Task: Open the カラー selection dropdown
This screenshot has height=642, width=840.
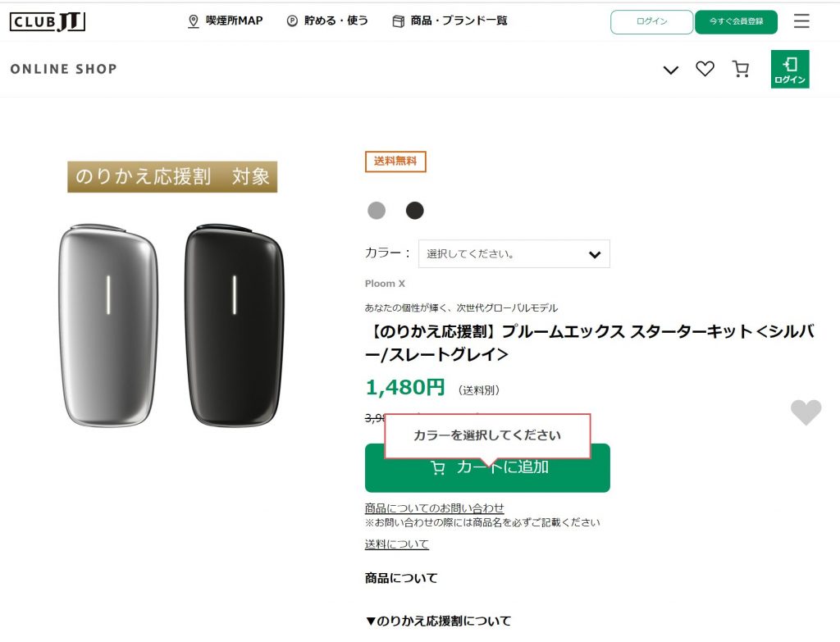Action: 514,254
